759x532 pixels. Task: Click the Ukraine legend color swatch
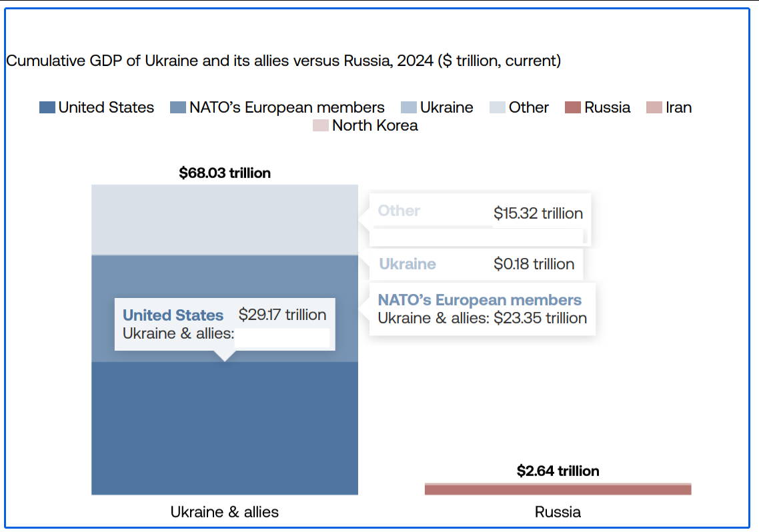coord(409,107)
